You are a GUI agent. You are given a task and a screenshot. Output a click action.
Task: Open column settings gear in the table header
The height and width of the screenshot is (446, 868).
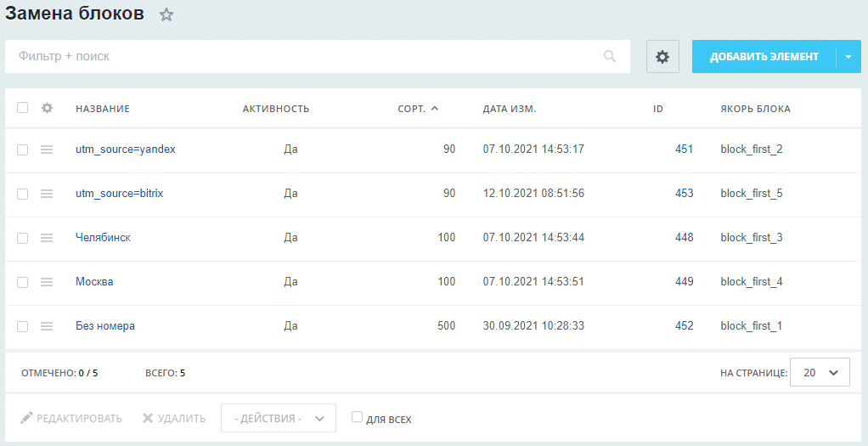48,108
